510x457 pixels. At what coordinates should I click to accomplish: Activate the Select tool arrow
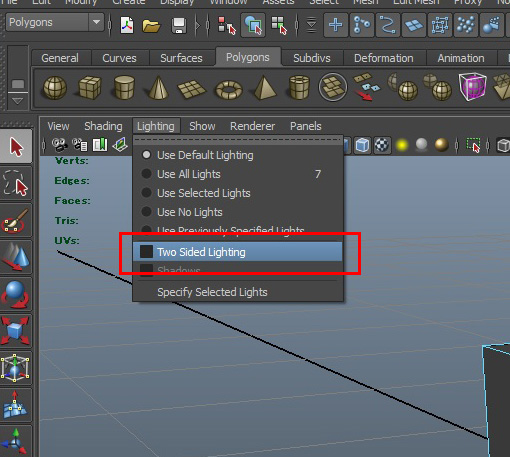[x=16, y=147]
